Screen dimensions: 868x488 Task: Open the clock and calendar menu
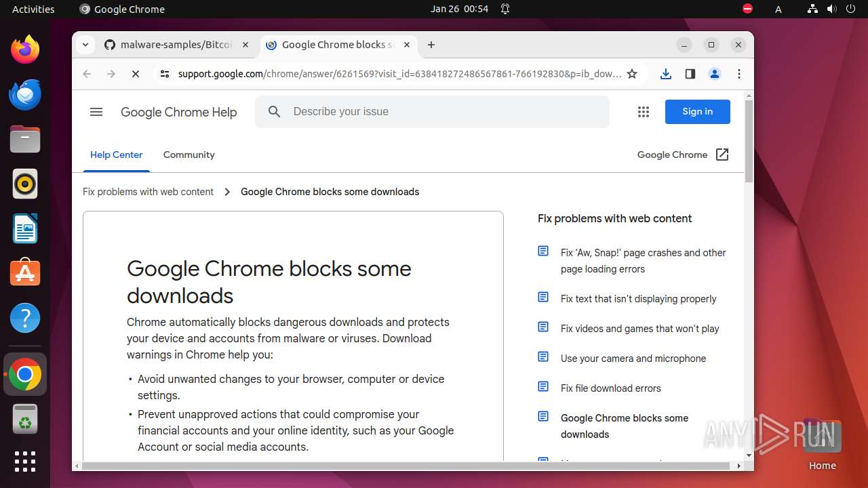[x=459, y=9]
